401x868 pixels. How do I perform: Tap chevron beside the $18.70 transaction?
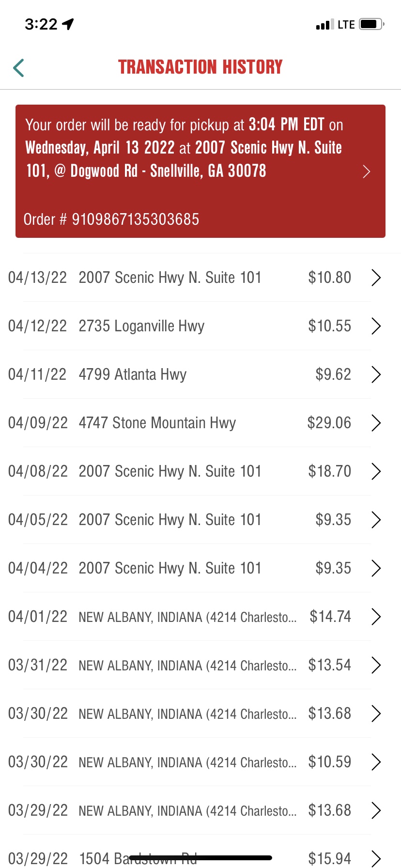(376, 471)
